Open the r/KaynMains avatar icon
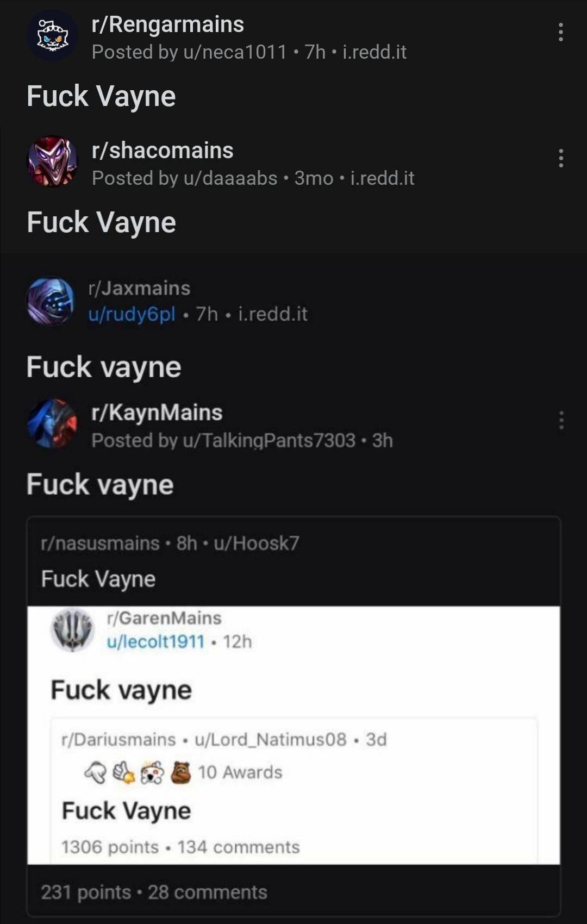 52,423
